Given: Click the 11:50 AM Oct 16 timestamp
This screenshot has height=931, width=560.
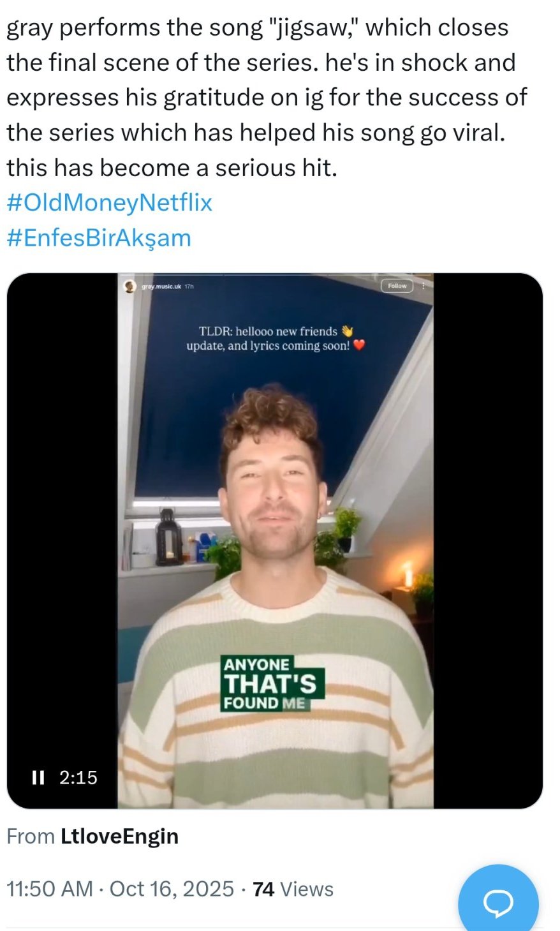Looking at the screenshot, I should 121,889.
